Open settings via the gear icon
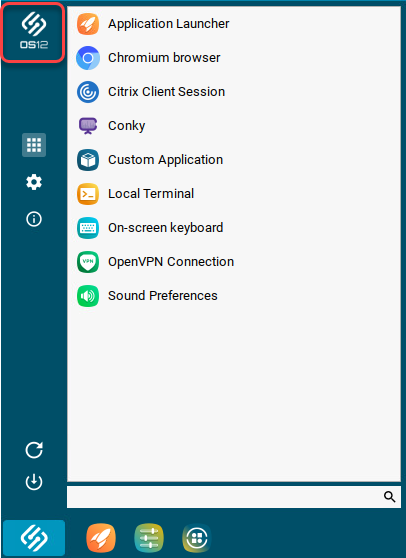The image size is (406, 558). 34,182
